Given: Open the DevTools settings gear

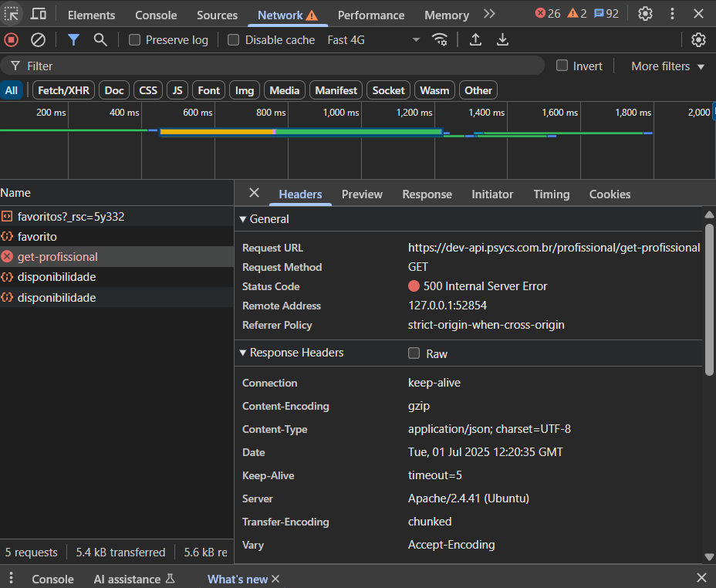Looking at the screenshot, I should coord(645,14).
